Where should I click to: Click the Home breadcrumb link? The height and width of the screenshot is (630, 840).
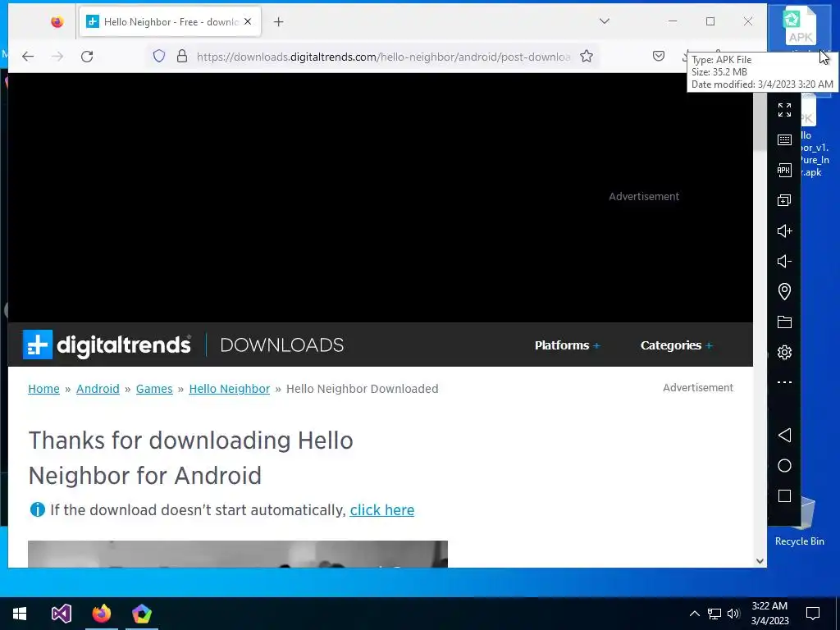coord(44,389)
